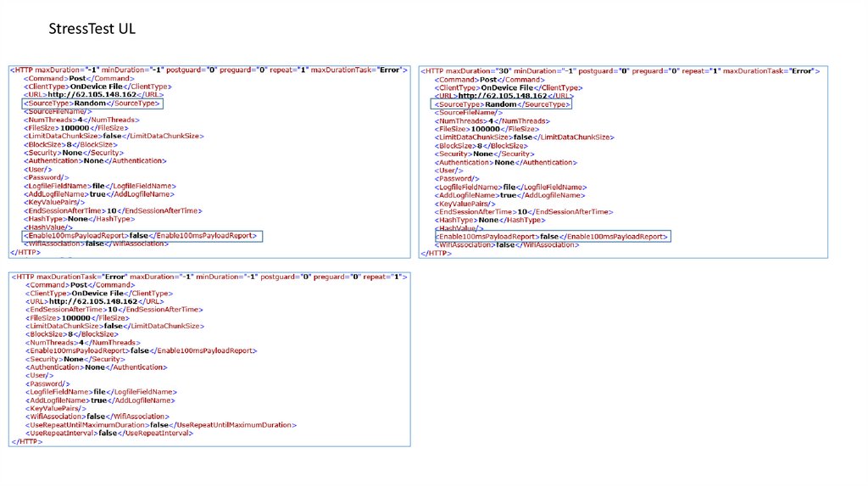Screen dimensions: 868x487
Task: Click ClientType OnDevice File in bottom block
Action: (99, 293)
